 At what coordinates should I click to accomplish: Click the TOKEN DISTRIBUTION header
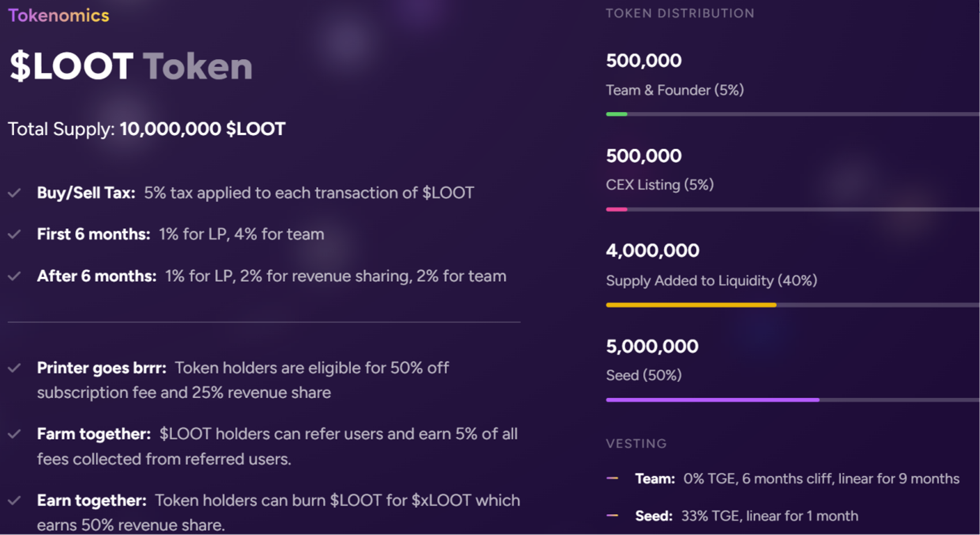(x=680, y=13)
